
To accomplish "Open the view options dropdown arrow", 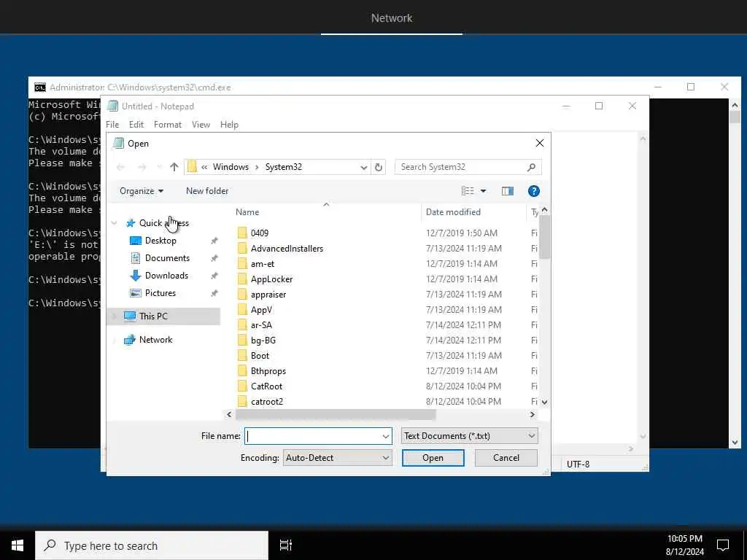I will tap(483, 191).
